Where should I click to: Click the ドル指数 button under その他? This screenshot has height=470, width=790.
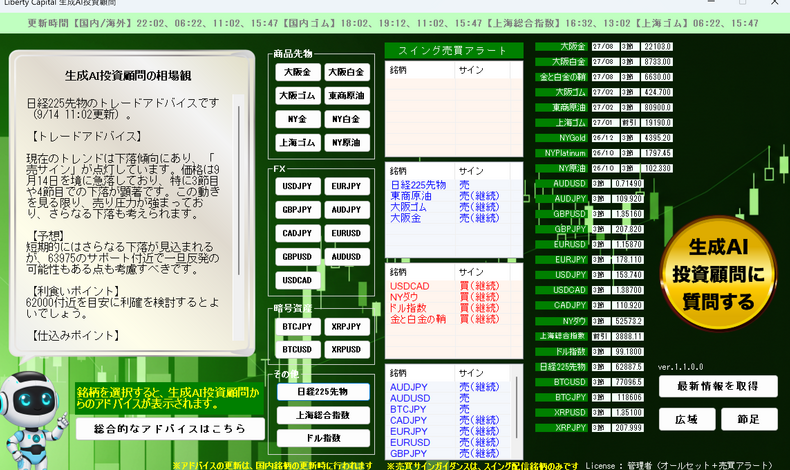[x=323, y=438]
